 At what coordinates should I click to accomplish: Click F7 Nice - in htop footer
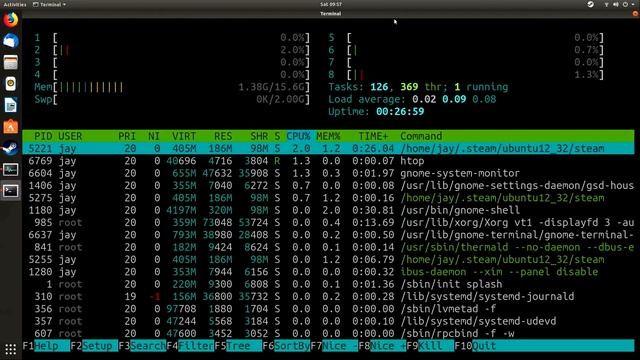click(335, 346)
